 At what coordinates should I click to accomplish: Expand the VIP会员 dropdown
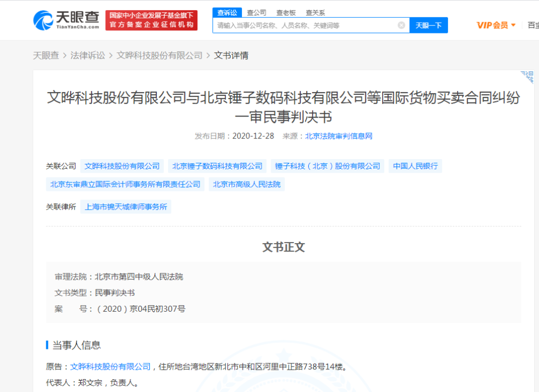(496, 25)
